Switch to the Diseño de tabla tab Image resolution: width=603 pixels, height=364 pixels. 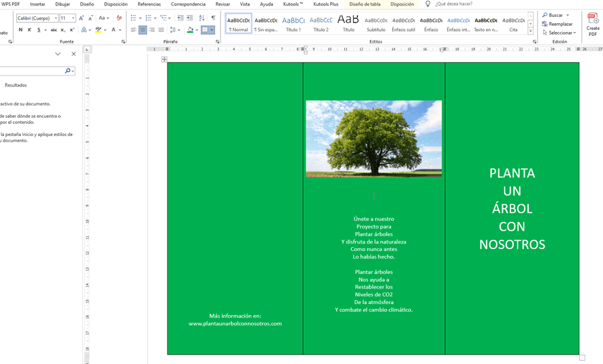point(365,4)
